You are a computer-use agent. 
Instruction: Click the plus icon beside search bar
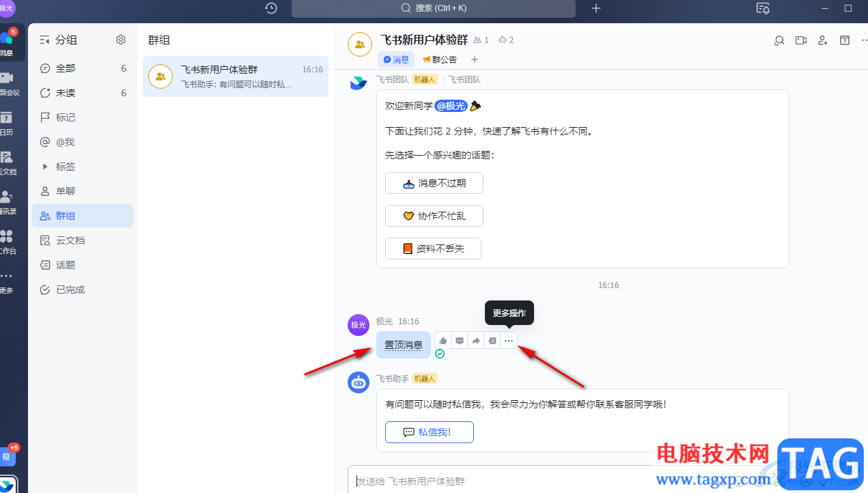click(x=596, y=8)
